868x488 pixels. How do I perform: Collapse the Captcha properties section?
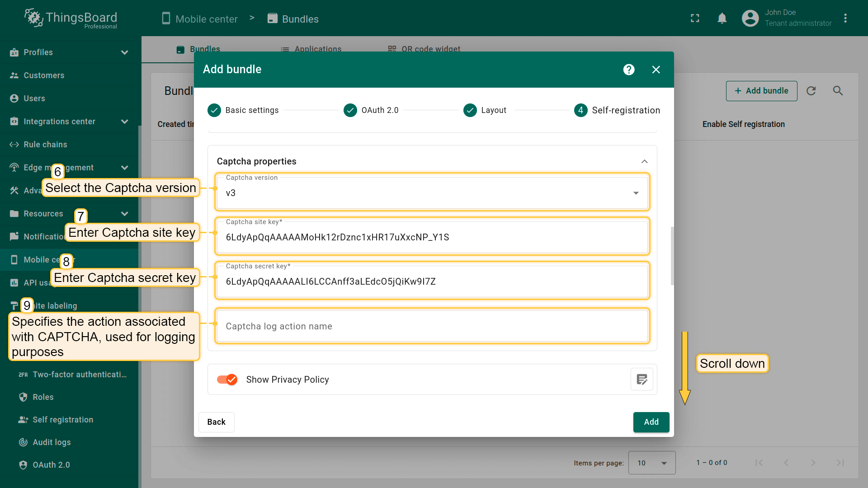tap(644, 161)
